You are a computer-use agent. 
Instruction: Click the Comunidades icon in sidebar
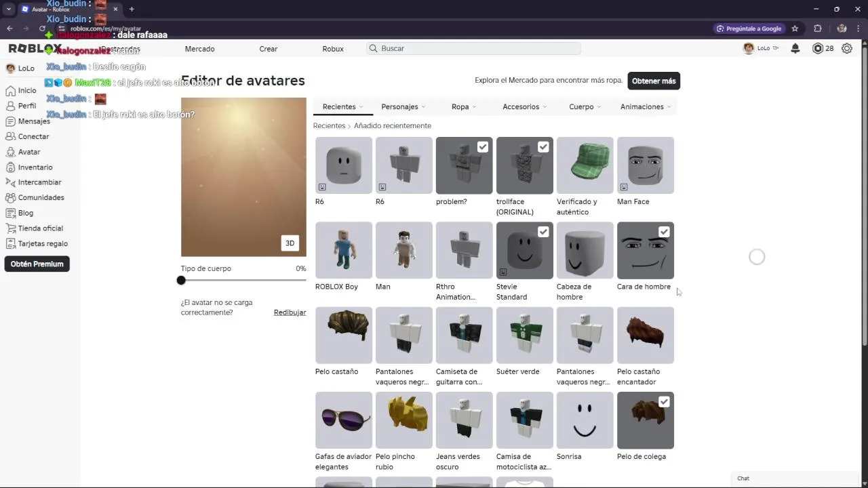11,197
